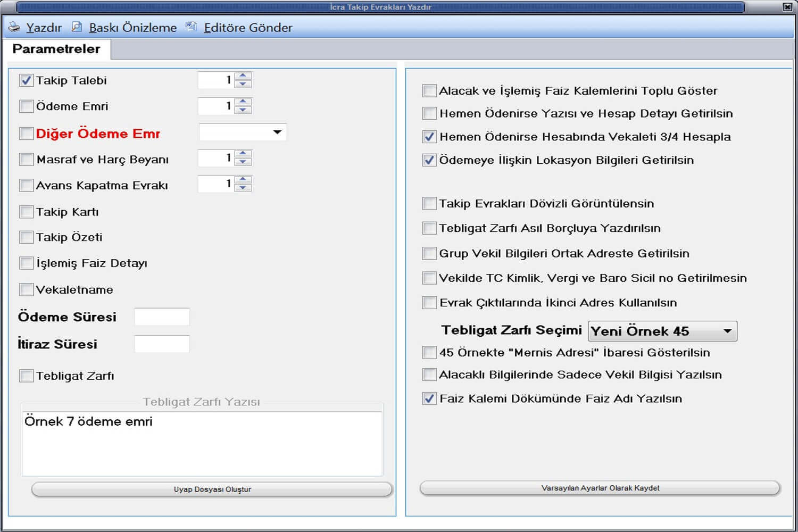The height and width of the screenshot is (532, 798).
Task: Click the Uyap Dosyası Oluştur button
Action: point(212,489)
